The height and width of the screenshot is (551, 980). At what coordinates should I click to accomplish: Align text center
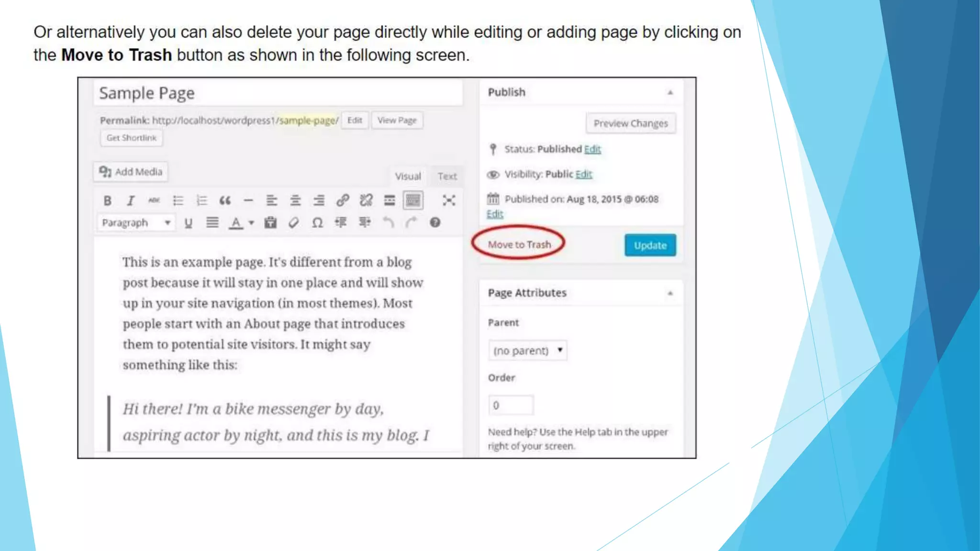(295, 200)
